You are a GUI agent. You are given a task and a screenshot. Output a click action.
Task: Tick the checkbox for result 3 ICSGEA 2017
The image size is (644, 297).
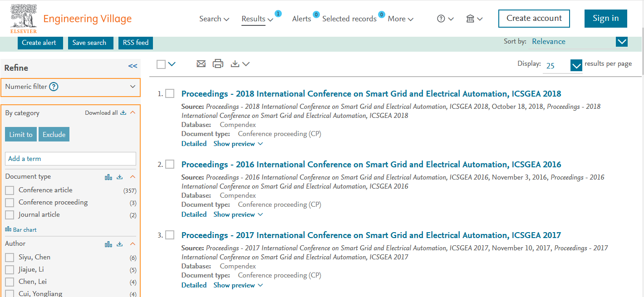(170, 235)
